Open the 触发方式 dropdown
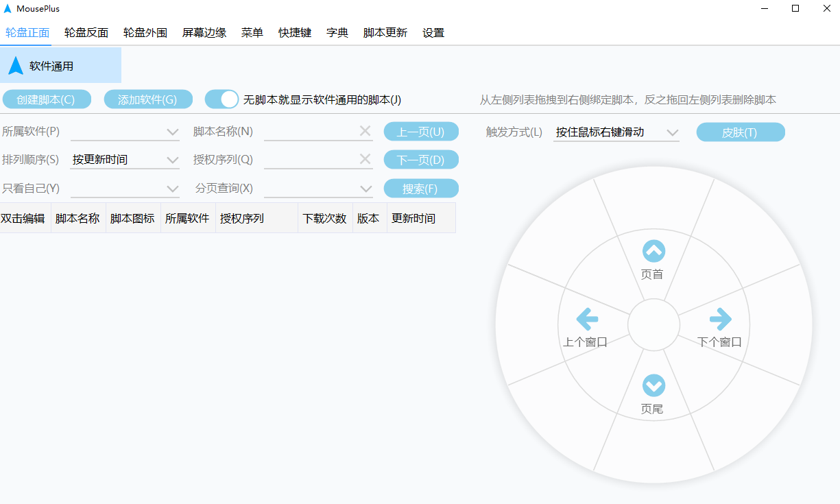This screenshot has width=840, height=504. pyautogui.click(x=673, y=132)
